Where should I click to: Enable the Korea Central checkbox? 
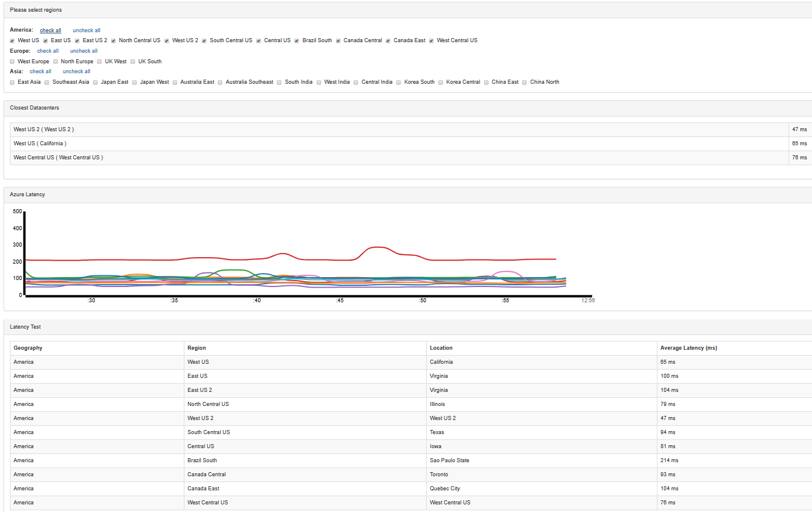440,83
